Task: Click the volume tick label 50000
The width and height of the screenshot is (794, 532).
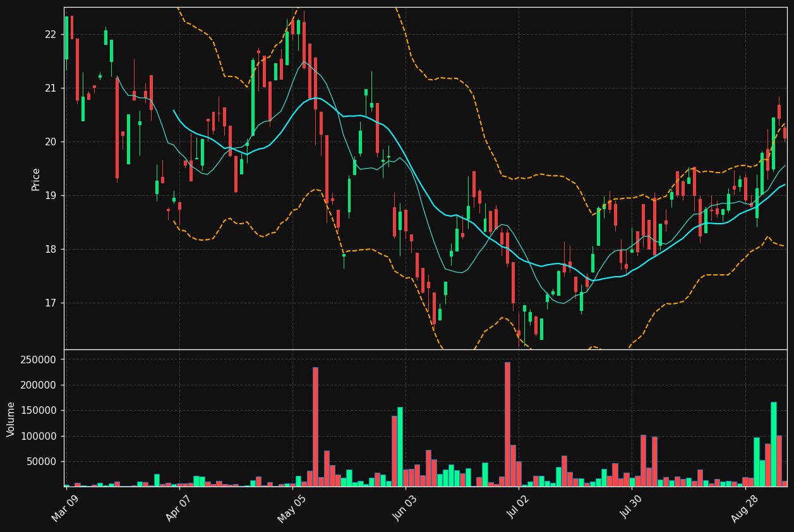Action: 42,461
